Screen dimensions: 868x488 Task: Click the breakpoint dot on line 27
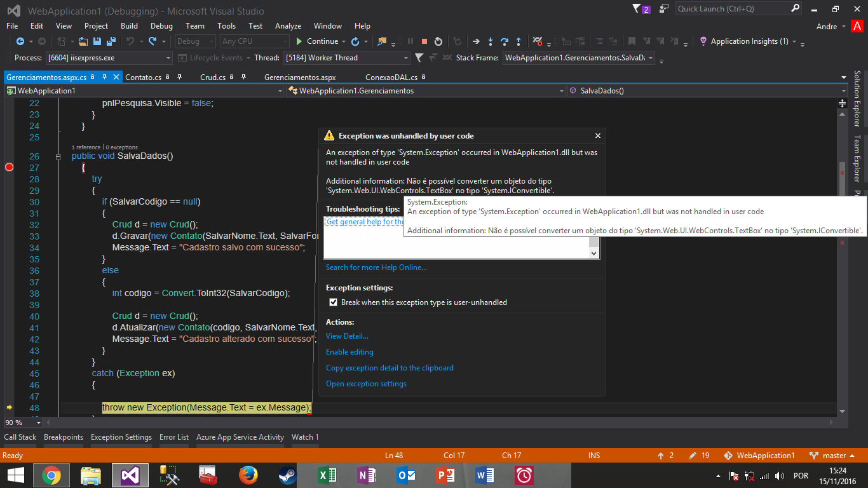pos(9,167)
